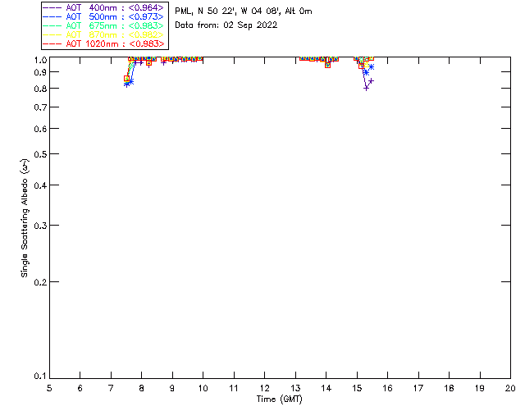Click the 17 hour x-axis label

pyautogui.click(x=418, y=388)
